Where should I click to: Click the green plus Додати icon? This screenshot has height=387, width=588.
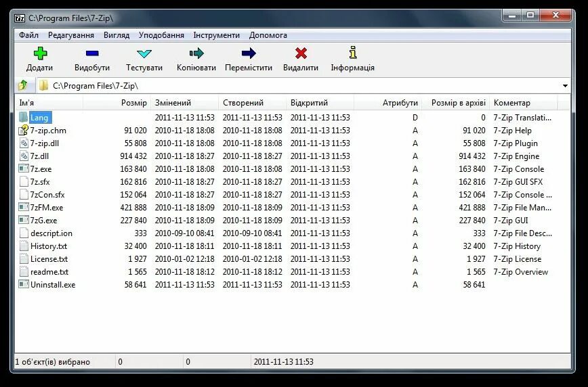40,53
